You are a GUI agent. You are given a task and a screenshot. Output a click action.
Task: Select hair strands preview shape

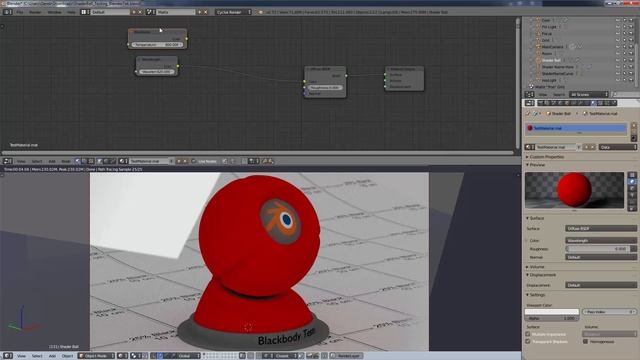point(632,202)
